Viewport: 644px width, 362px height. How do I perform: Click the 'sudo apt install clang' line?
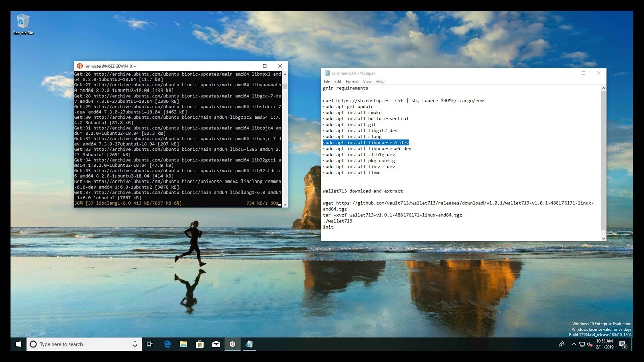pos(352,137)
